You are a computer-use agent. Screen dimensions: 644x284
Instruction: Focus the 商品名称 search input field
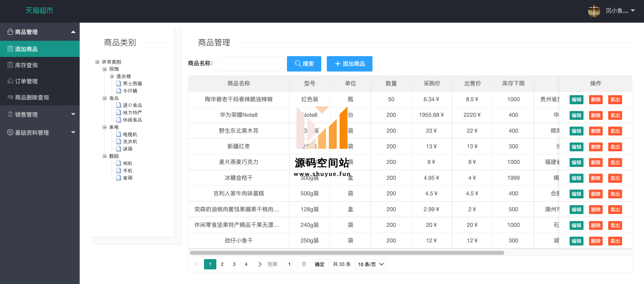coord(251,64)
